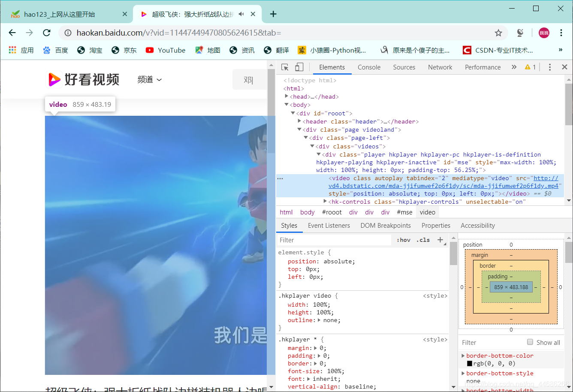Open the 频道 channel dropdown
The image size is (573, 392).
[x=150, y=80]
